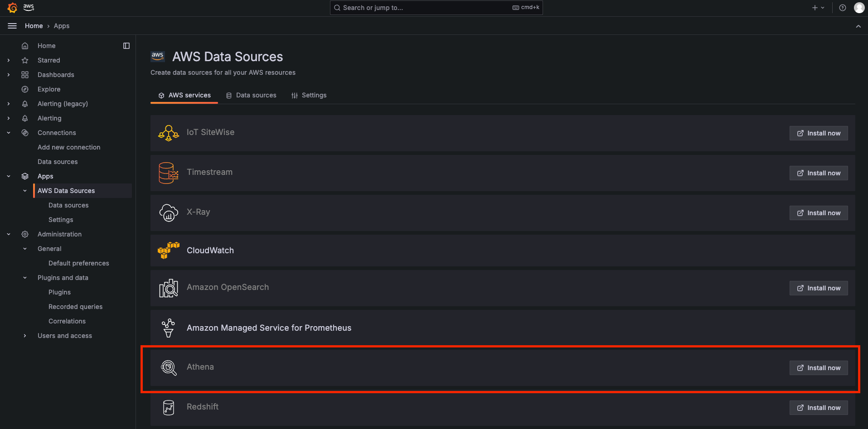This screenshot has height=429, width=868.
Task: Switch to the Data sources tab
Action: tap(251, 95)
